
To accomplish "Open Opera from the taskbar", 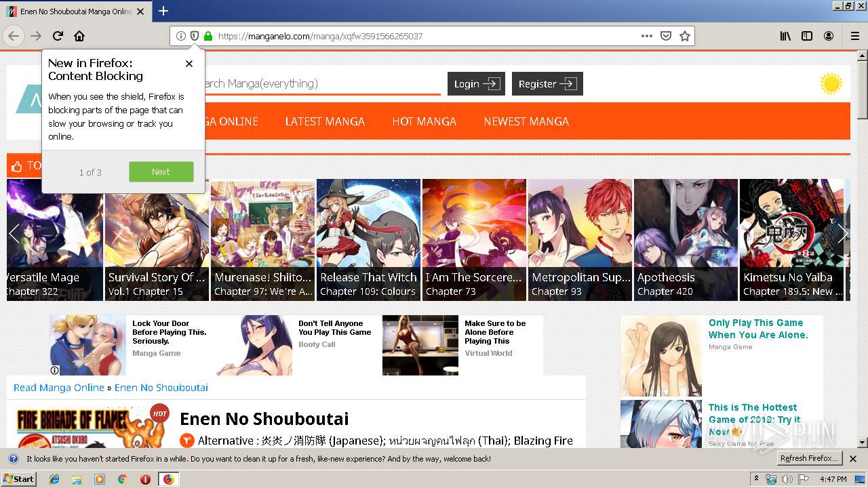I will pyautogui.click(x=145, y=479).
